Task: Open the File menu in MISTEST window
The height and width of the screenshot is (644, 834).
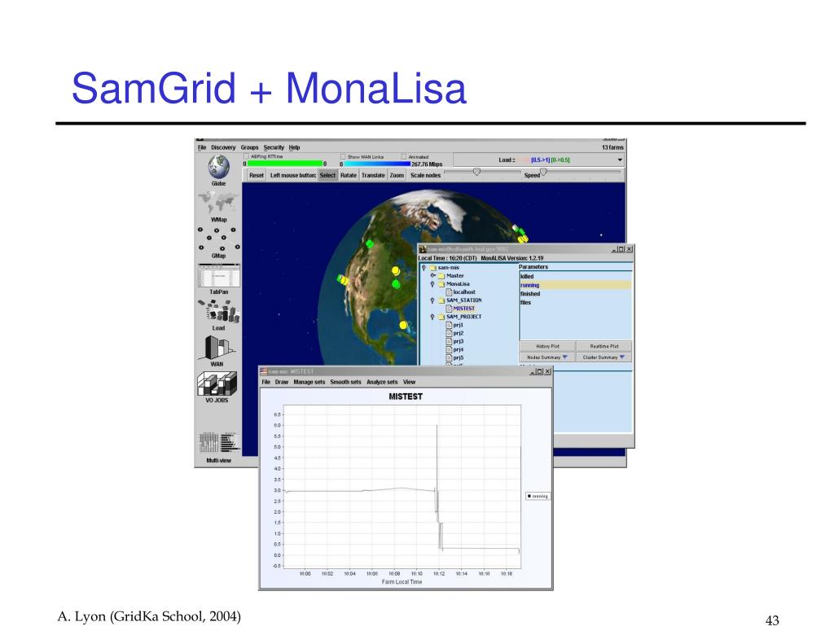Action: tap(266, 382)
